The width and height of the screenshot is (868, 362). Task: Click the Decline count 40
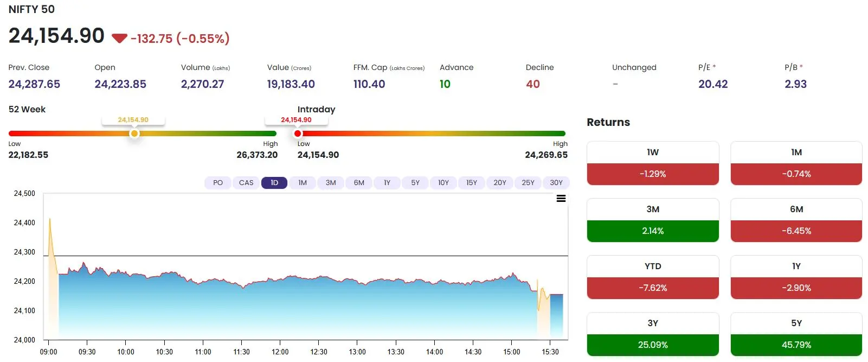tap(533, 84)
